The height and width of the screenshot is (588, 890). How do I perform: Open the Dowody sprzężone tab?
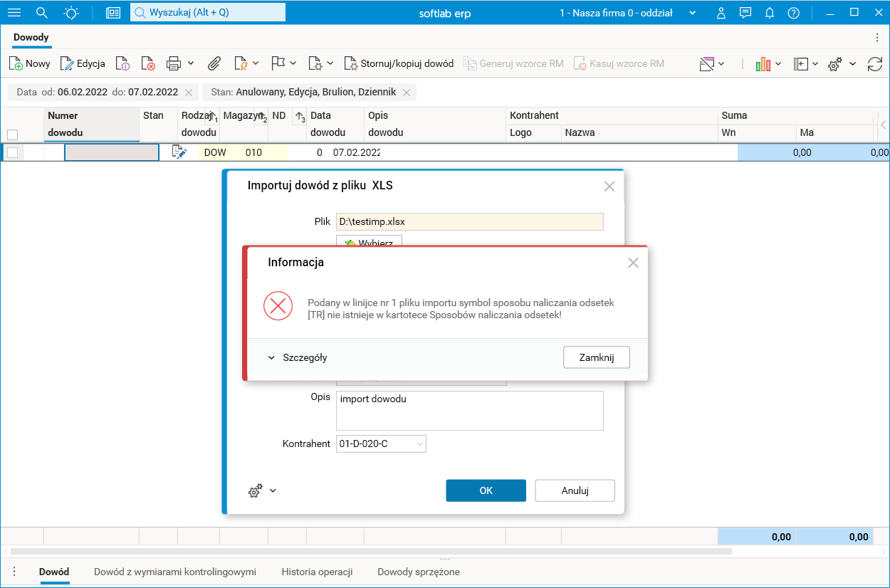pos(419,572)
